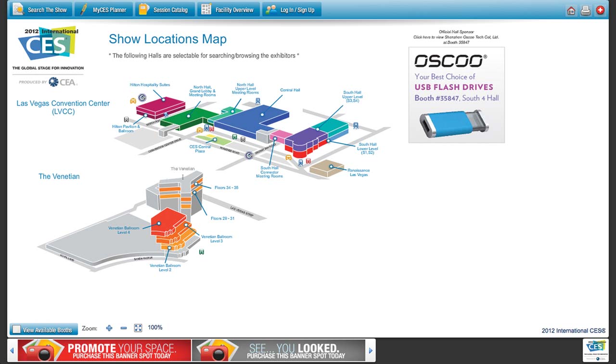Screen dimensions: 616x364
Task: Click the CEA producer logo
Action: 49,82
